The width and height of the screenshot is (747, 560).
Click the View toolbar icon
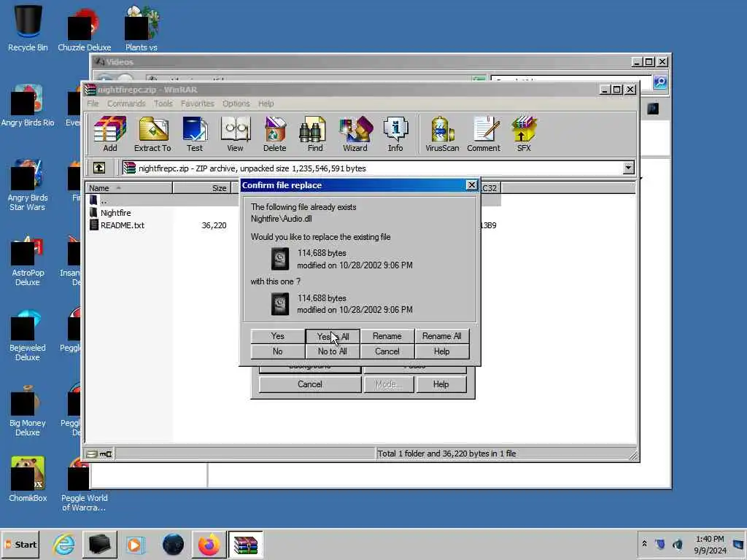(x=236, y=134)
